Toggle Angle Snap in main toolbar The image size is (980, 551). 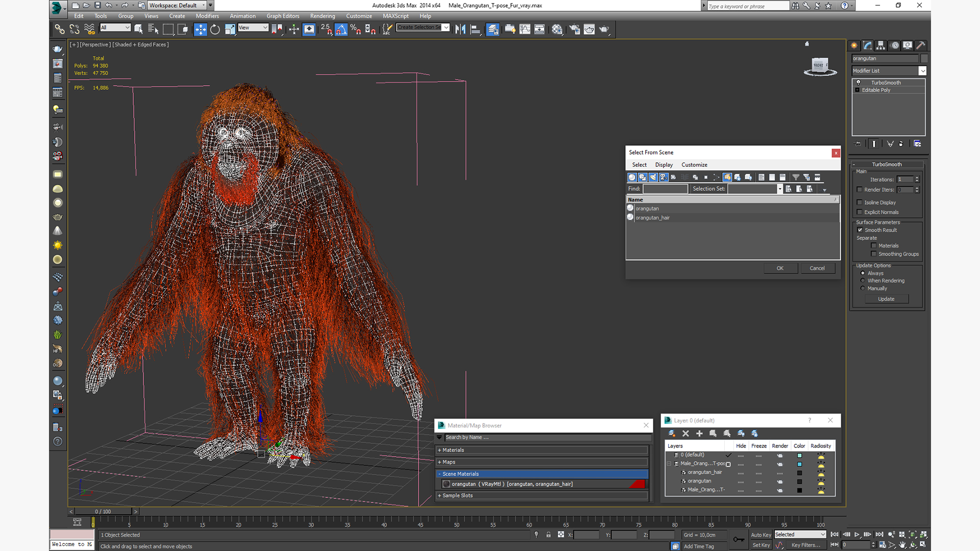pos(341,30)
